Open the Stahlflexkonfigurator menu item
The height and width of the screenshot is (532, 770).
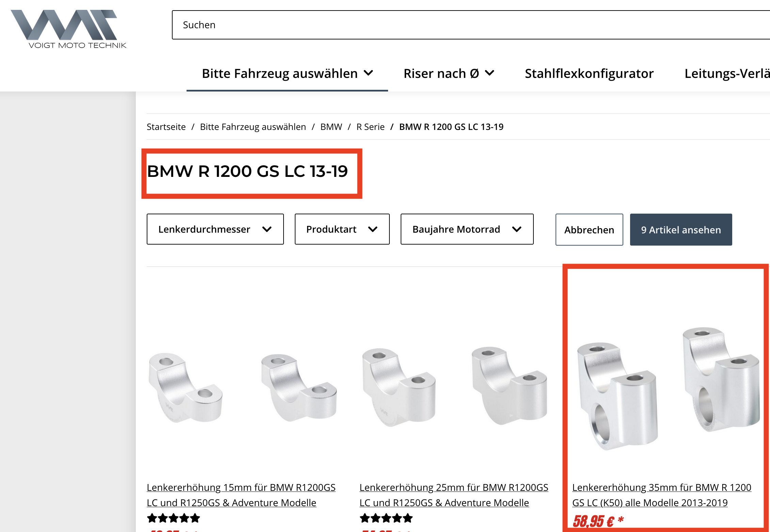(x=589, y=73)
